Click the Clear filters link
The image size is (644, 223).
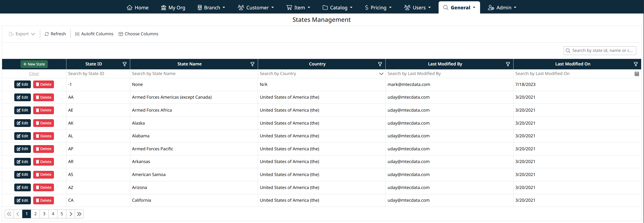[34, 74]
